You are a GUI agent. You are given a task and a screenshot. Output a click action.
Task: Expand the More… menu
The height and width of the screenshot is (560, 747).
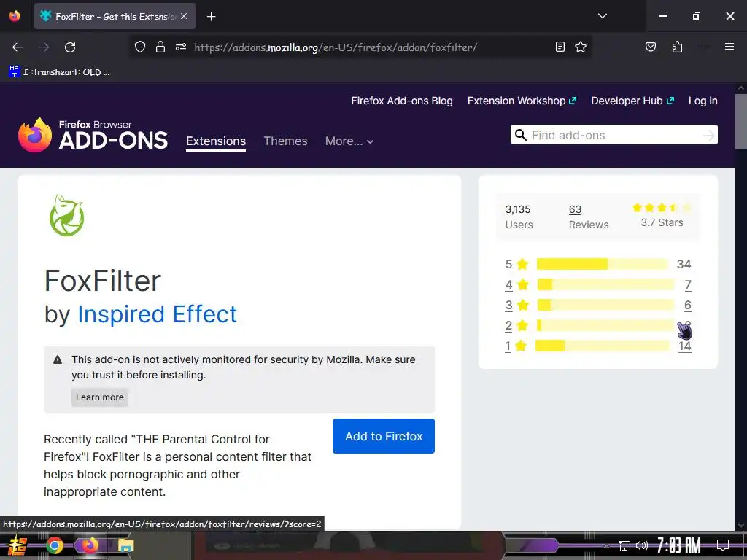[x=349, y=141]
